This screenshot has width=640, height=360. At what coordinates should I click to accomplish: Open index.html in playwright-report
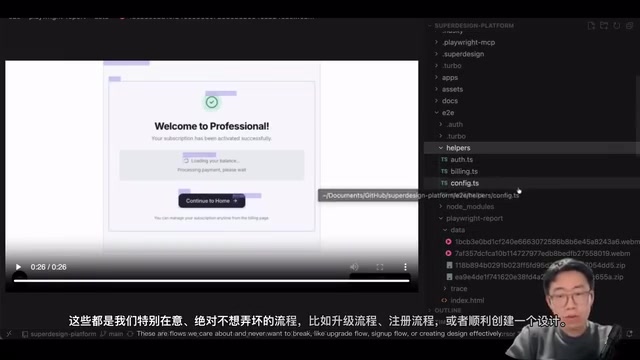coord(467,300)
